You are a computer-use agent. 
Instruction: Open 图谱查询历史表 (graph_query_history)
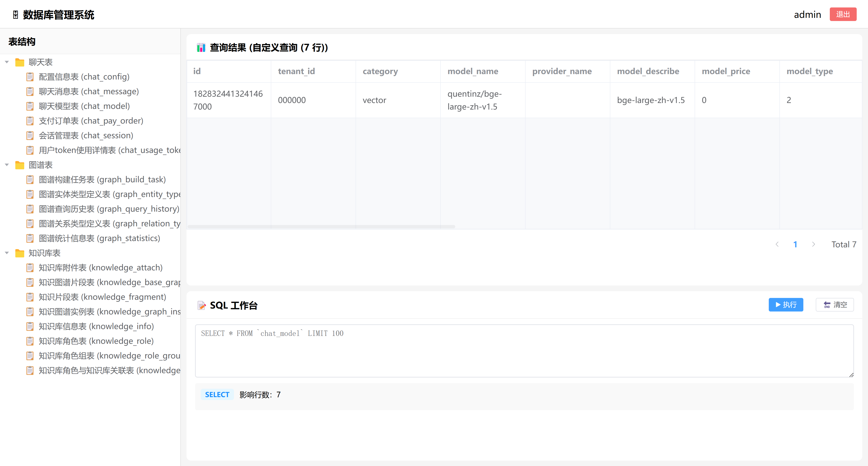(x=109, y=209)
